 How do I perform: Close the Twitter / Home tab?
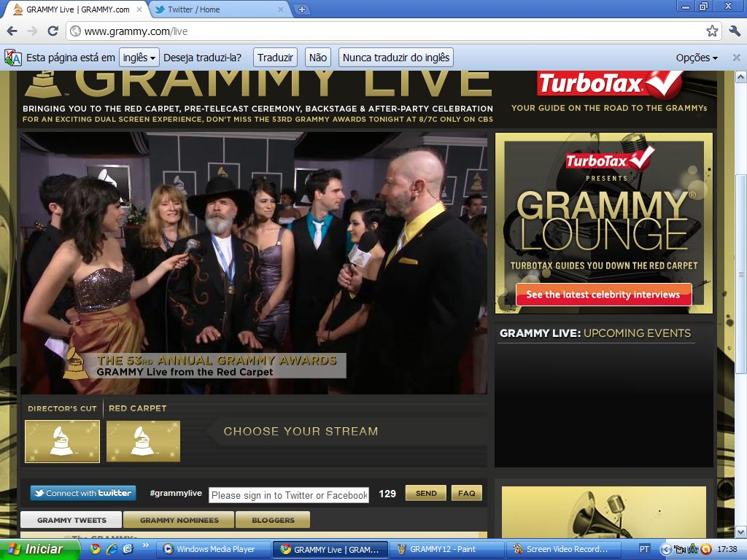[x=281, y=9]
